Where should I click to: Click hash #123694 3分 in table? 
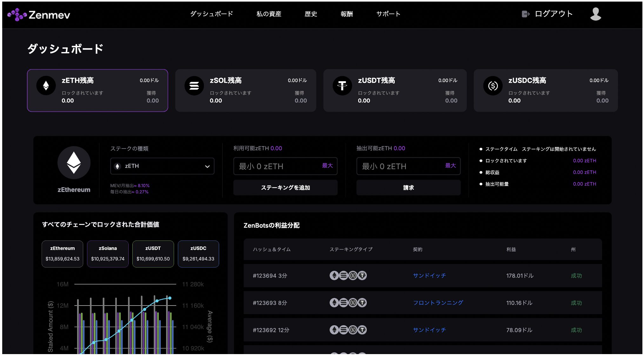point(270,276)
